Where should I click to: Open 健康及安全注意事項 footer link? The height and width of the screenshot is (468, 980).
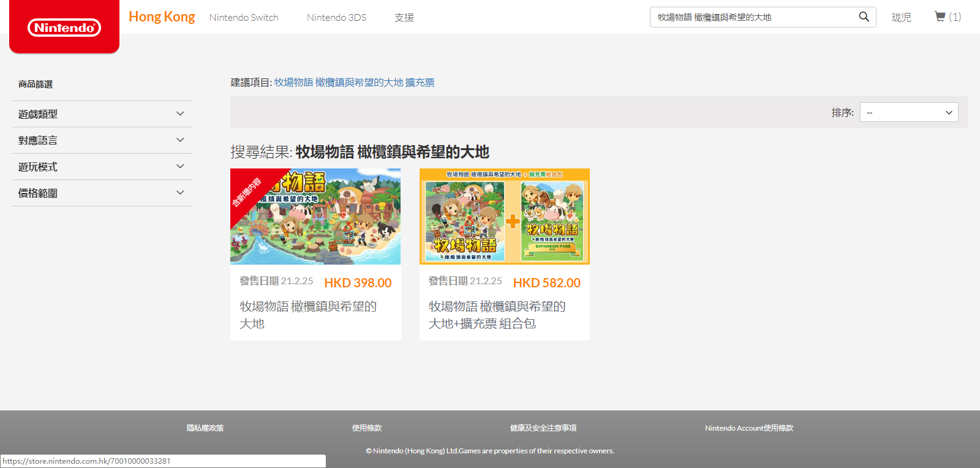coord(543,428)
